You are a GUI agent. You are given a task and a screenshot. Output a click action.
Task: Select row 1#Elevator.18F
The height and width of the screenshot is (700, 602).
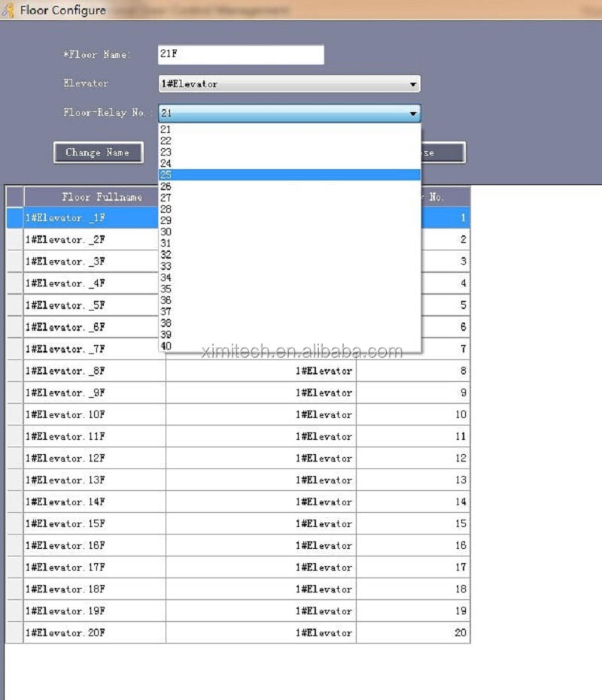(238, 589)
